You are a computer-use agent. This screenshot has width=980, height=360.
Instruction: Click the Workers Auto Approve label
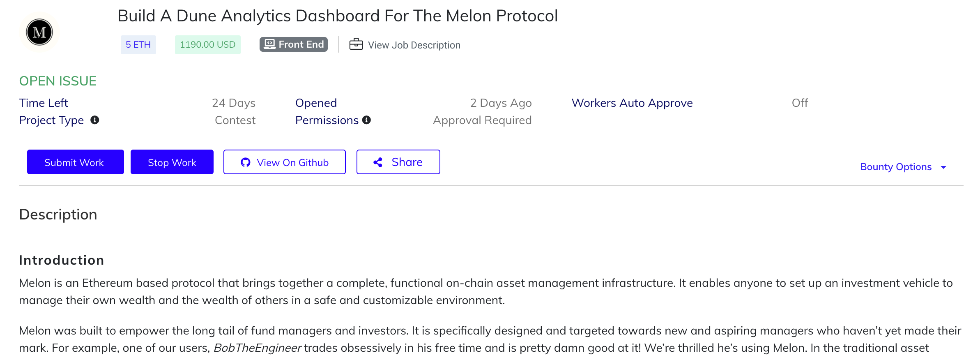point(632,103)
